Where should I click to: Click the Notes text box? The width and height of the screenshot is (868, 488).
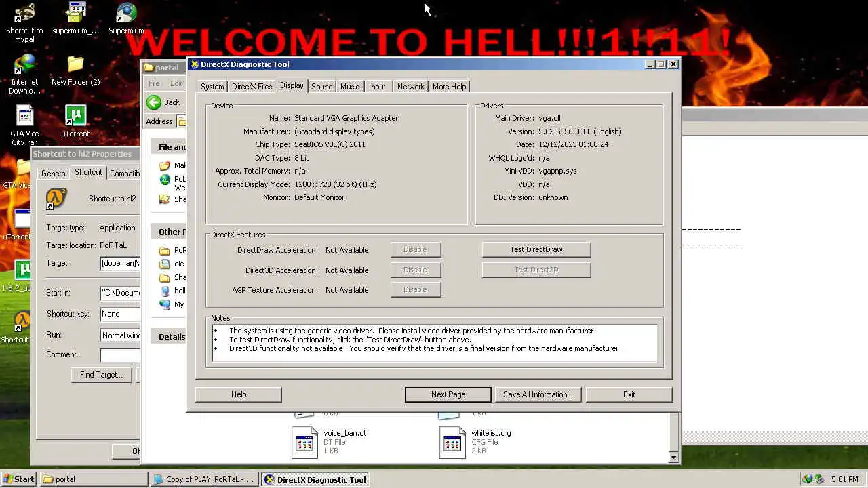[x=434, y=343]
